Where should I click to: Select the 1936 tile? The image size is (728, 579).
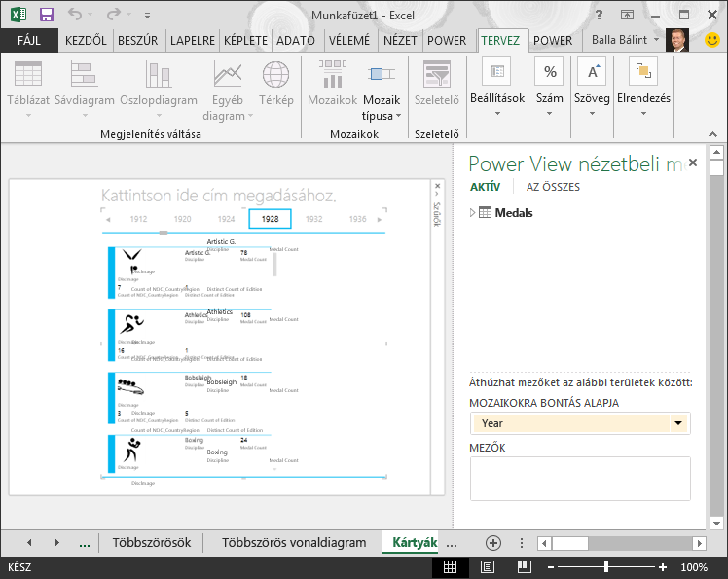click(357, 219)
